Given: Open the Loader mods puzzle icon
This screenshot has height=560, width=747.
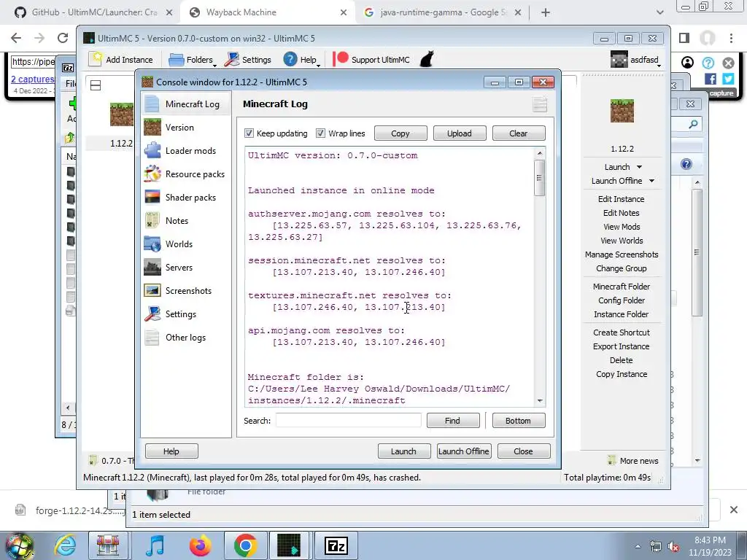Looking at the screenshot, I should click(x=152, y=150).
